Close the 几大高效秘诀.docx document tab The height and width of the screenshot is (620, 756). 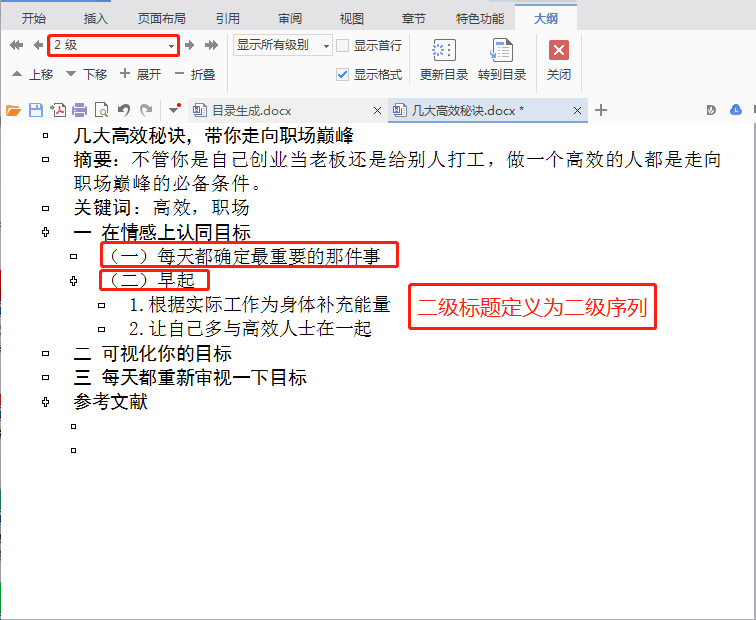(x=577, y=111)
